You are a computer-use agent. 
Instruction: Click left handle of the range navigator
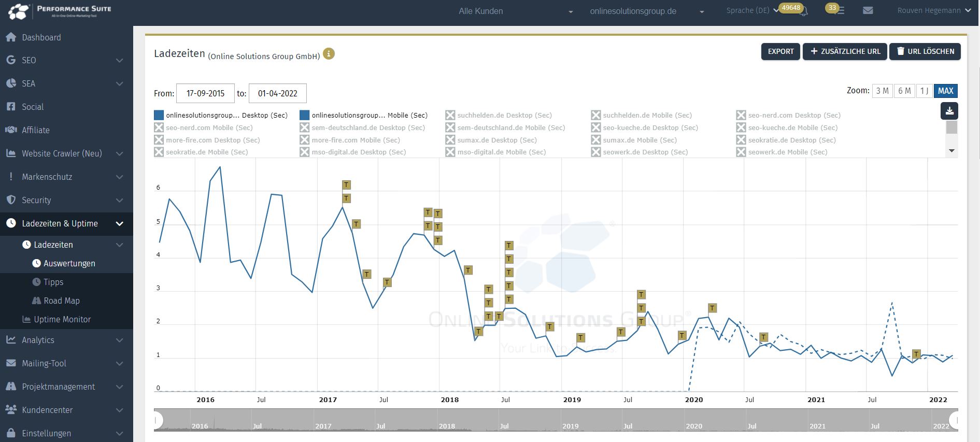pyautogui.click(x=157, y=420)
